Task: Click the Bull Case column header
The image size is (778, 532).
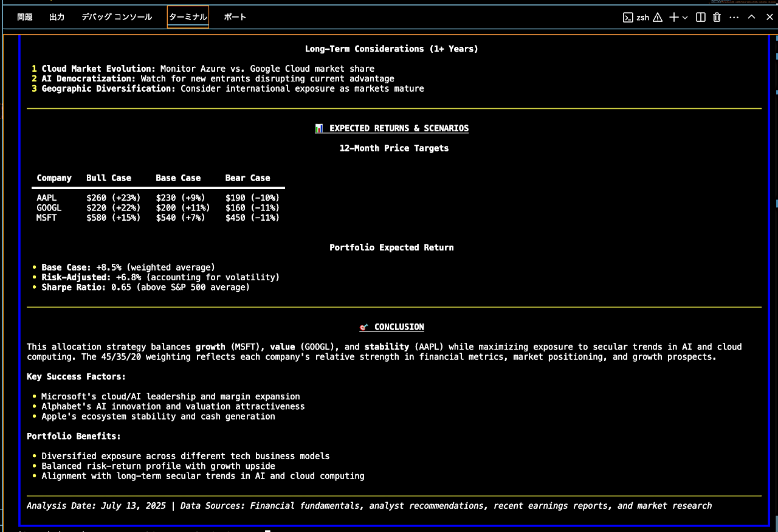Action: tap(109, 178)
